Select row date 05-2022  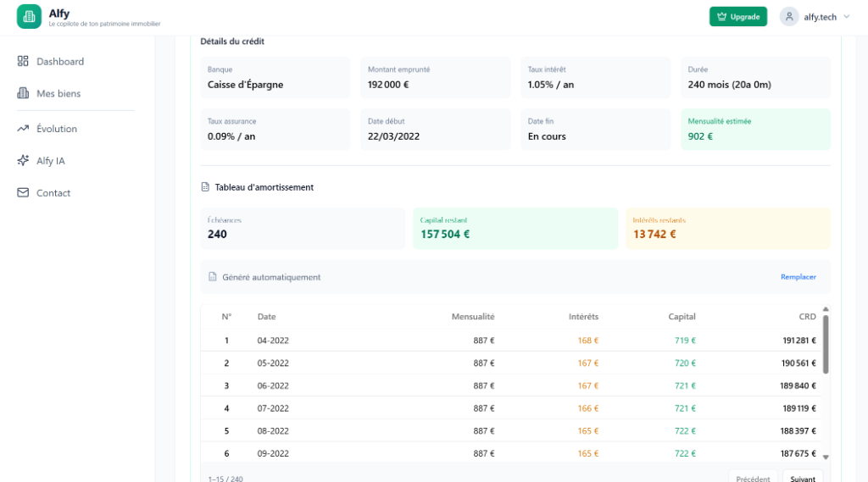coord(273,363)
